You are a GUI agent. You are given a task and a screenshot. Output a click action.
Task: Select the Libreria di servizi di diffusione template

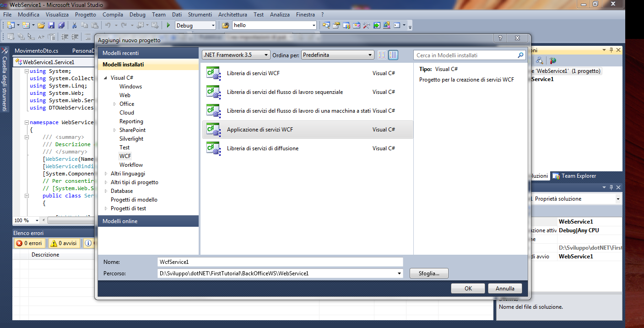pos(308,148)
